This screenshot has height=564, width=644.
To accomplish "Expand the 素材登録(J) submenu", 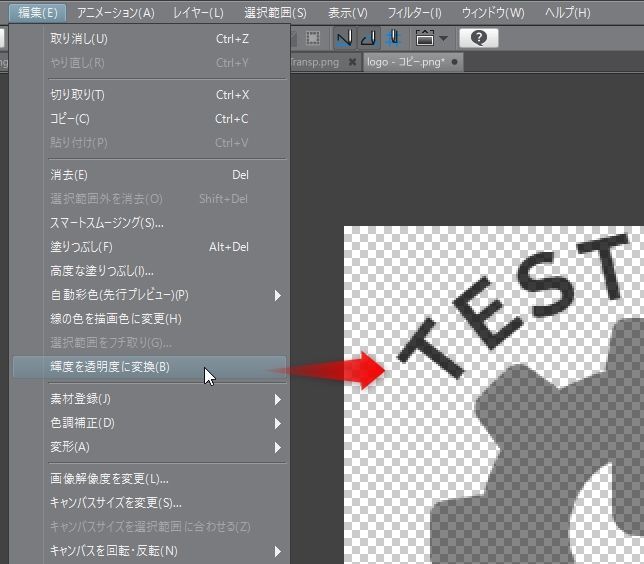I will click(150, 399).
